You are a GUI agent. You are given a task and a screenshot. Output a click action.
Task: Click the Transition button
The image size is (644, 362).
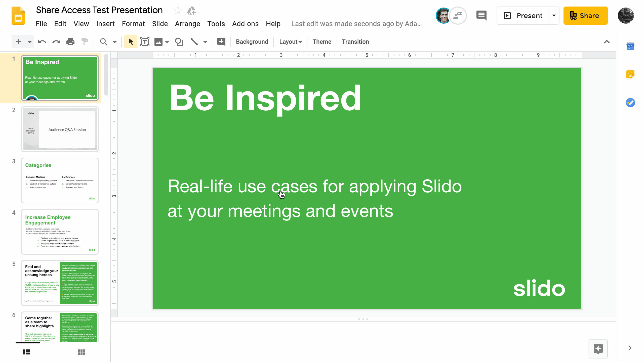pyautogui.click(x=355, y=42)
